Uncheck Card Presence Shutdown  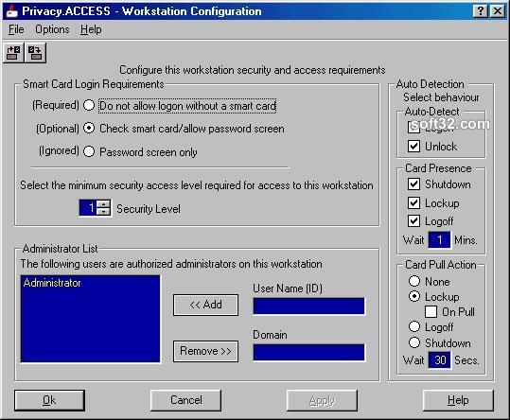click(x=413, y=184)
